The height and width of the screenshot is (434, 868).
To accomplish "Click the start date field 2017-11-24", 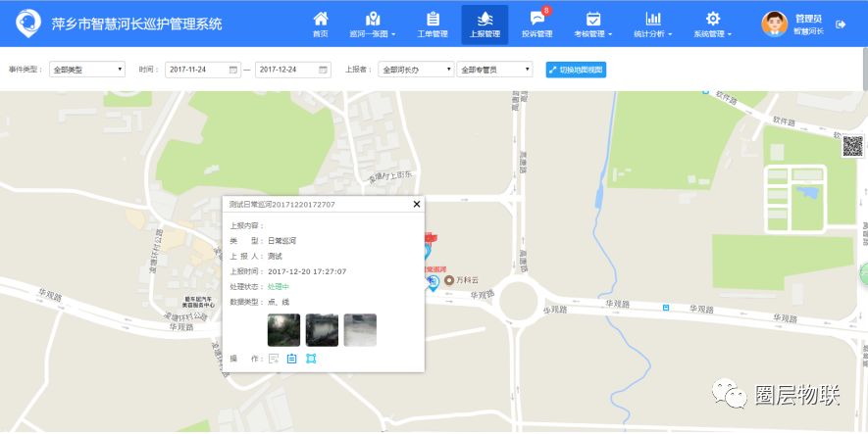I will tap(203, 70).
